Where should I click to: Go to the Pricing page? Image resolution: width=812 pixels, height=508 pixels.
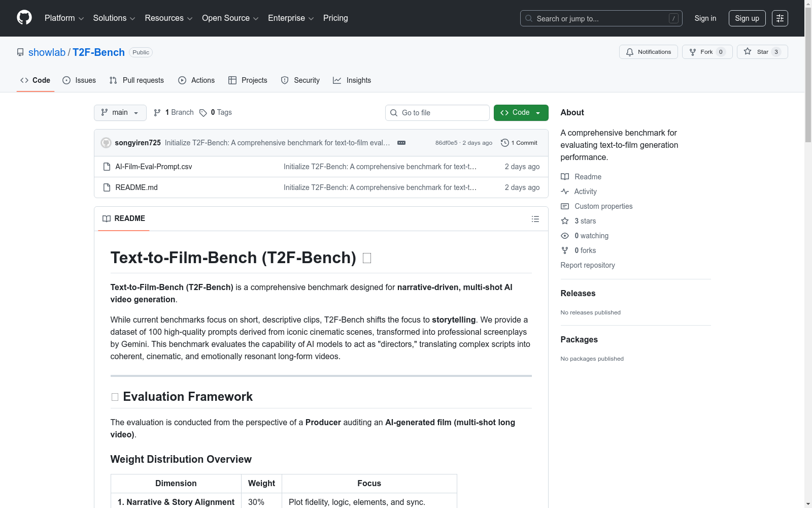335,18
